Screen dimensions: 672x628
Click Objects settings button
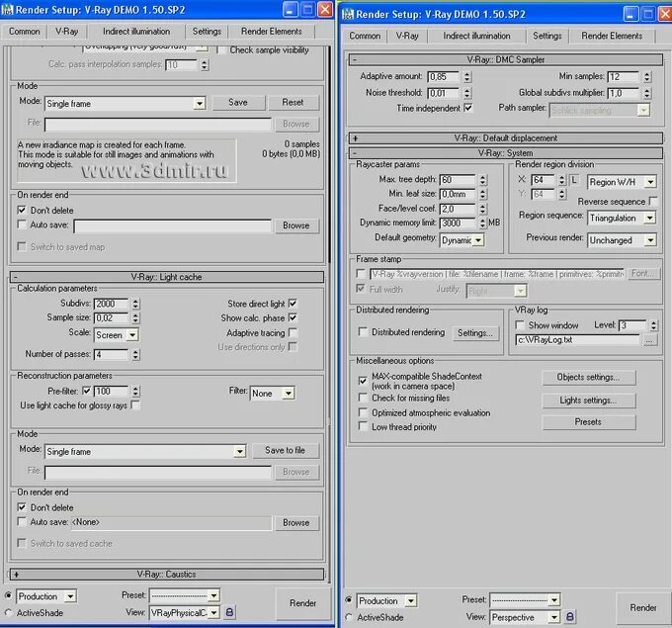pyautogui.click(x=588, y=377)
